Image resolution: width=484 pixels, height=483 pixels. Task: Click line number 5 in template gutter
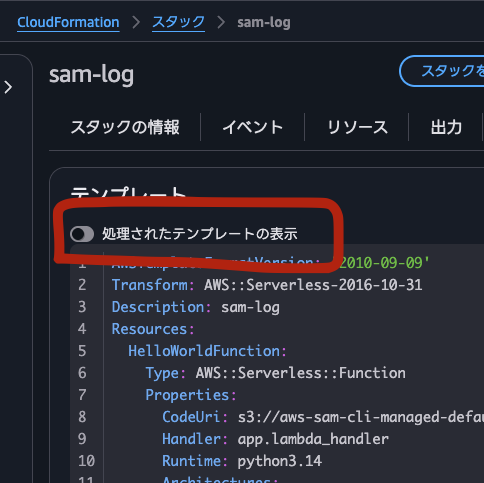pyautogui.click(x=82, y=351)
